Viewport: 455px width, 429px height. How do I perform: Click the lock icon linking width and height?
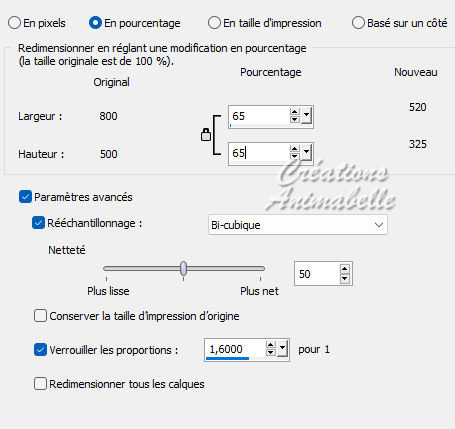(x=206, y=135)
